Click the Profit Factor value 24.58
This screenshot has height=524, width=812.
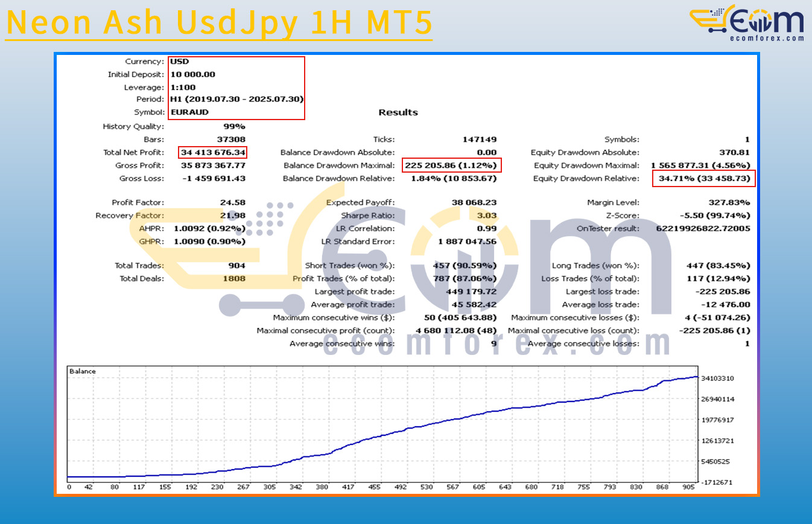pos(232,203)
